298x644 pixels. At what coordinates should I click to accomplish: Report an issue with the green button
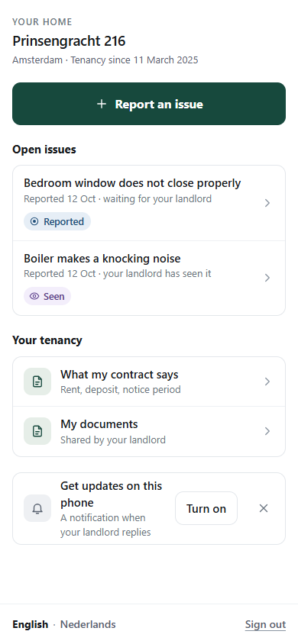(149, 104)
